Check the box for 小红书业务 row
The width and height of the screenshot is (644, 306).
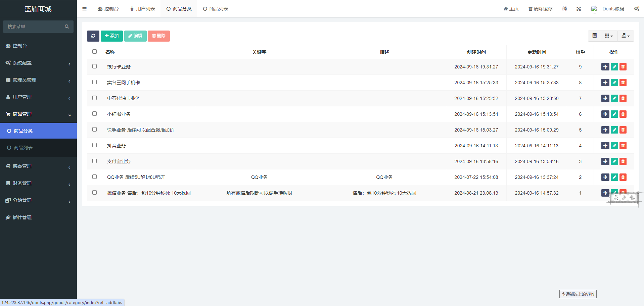pyautogui.click(x=94, y=114)
